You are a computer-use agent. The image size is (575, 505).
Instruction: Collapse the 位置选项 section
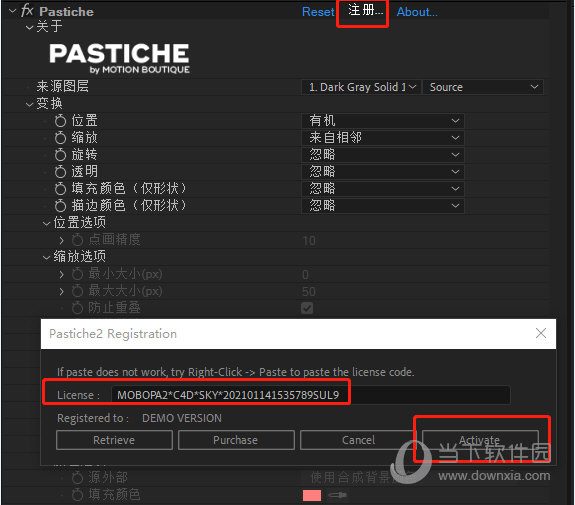(47, 223)
